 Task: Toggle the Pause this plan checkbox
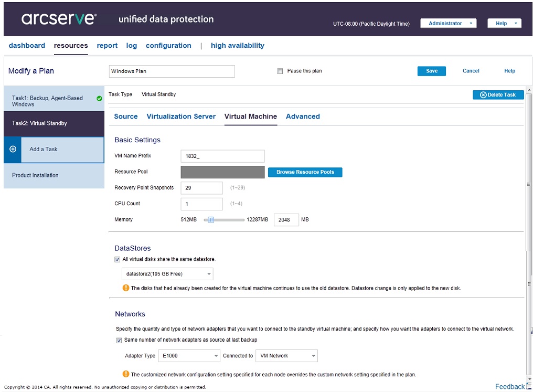(280, 71)
